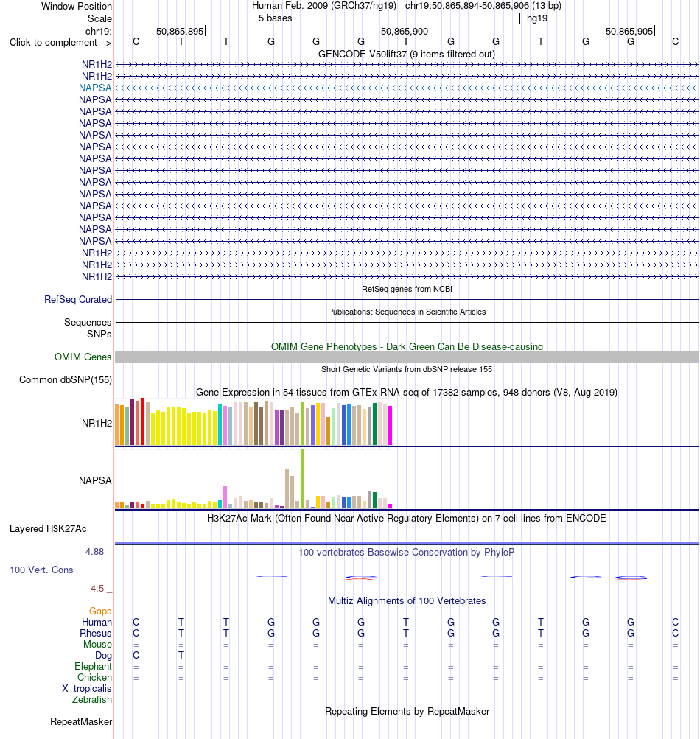Click the Window Position label
This screenshot has height=739, width=700.
(77, 6)
